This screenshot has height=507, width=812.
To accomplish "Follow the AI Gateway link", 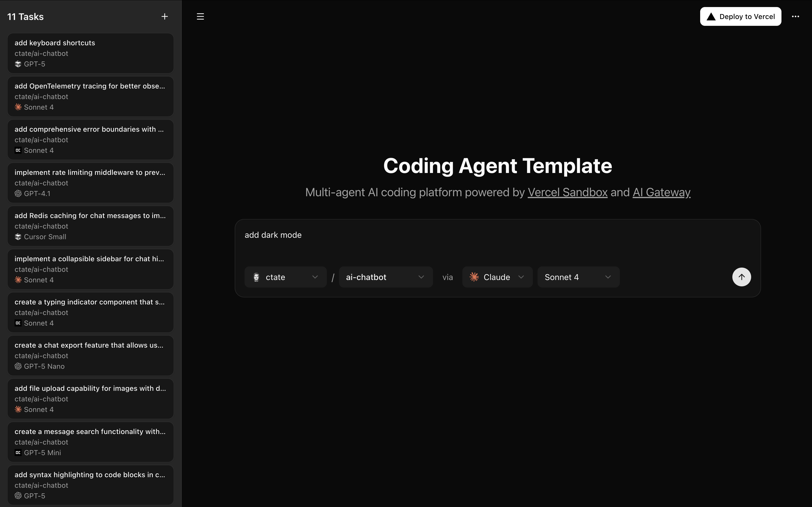I will coord(661,192).
